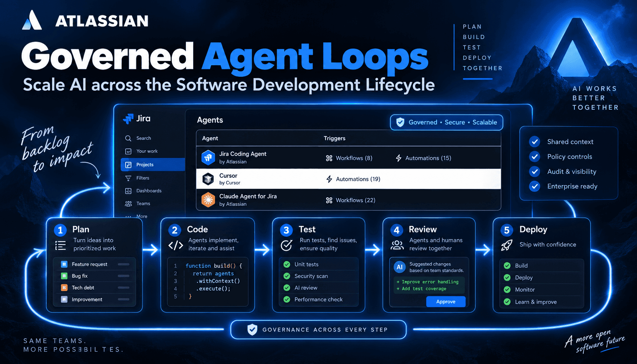This screenshot has width=637, height=364.
Task: Click the shield icon in Governed badge
Action: [400, 122]
